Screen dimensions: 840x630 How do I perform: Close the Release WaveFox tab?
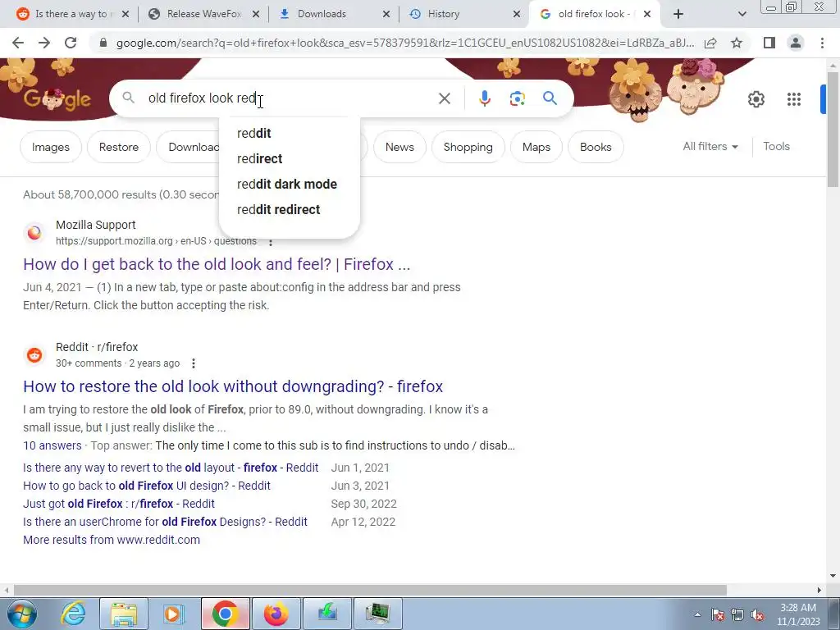coord(256,14)
